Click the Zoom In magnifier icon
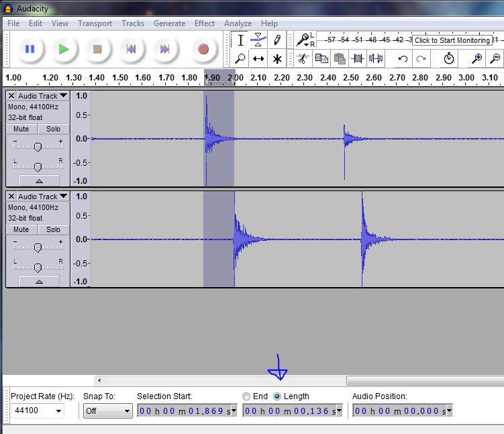Image resolution: width=504 pixels, height=434 pixels. tap(476, 58)
